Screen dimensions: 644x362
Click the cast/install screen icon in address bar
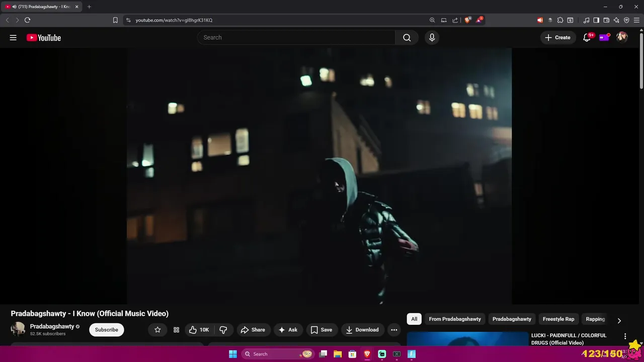point(444,20)
